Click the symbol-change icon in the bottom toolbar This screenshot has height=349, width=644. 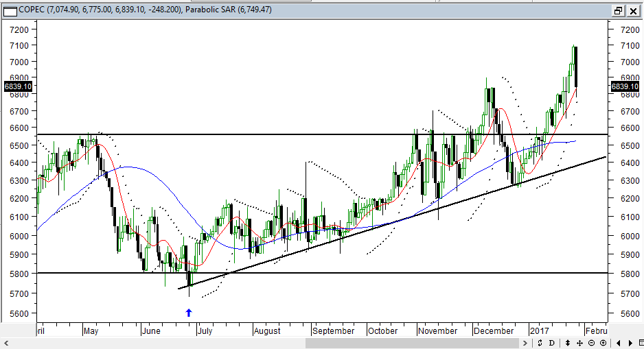tap(540, 343)
